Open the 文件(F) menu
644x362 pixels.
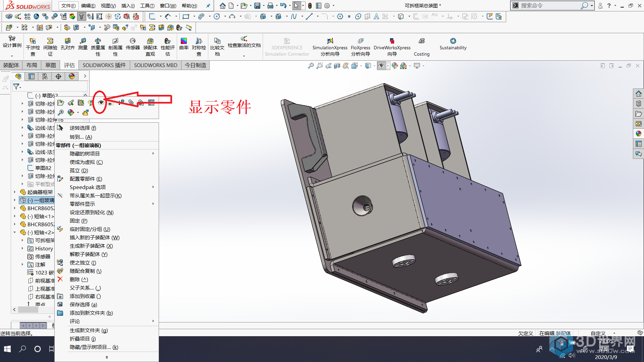tap(68, 6)
